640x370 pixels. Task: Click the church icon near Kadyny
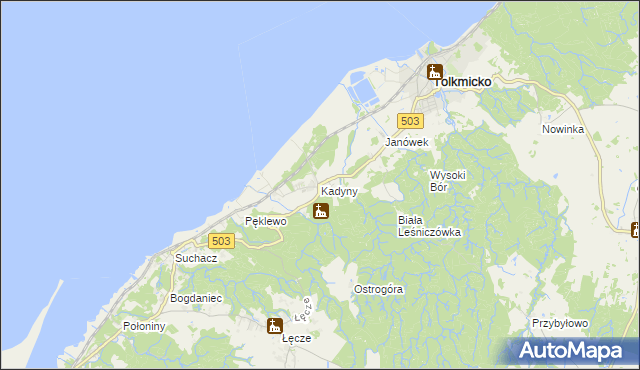[x=321, y=211]
